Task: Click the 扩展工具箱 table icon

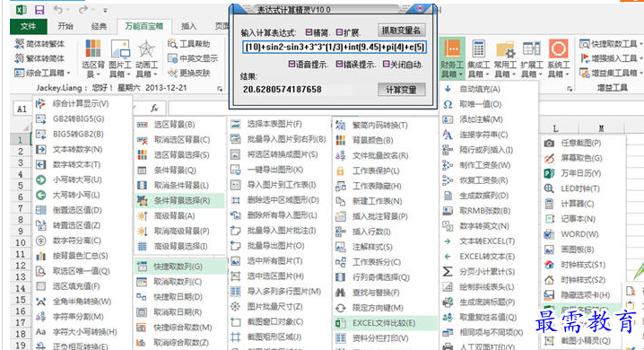Action: [532, 48]
